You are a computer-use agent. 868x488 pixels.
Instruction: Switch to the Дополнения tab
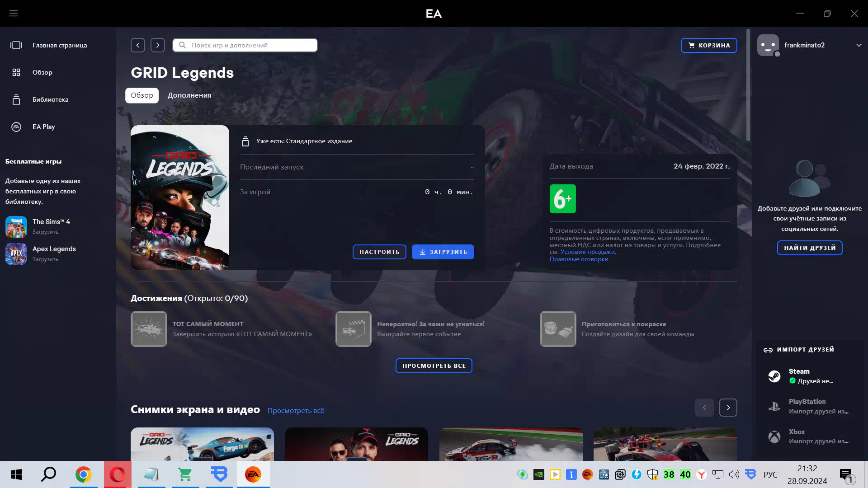(x=189, y=95)
